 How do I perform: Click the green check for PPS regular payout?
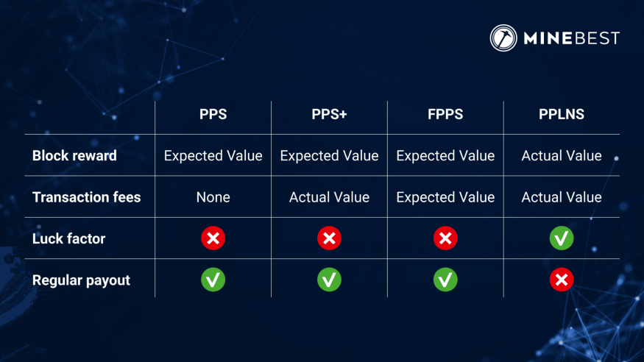213,280
